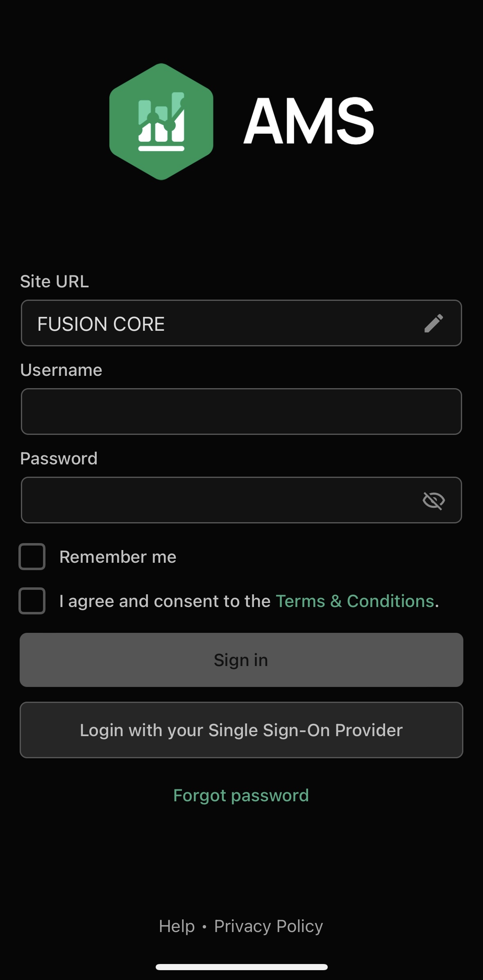Tap the Remember me label text
Viewport: 483px width, 980px height.
coord(118,557)
